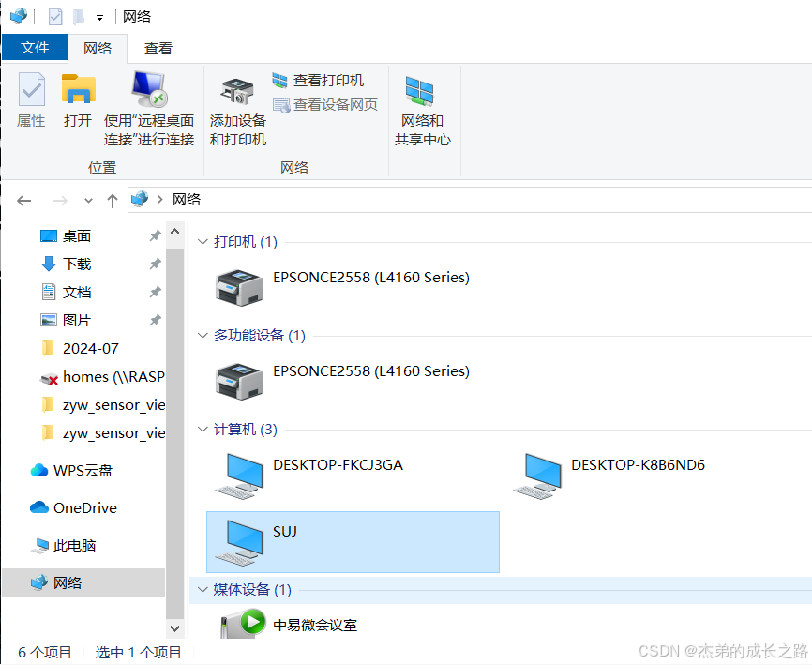The image size is (812, 665).
Task: Click the network icon in the address bar
Action: [140, 199]
